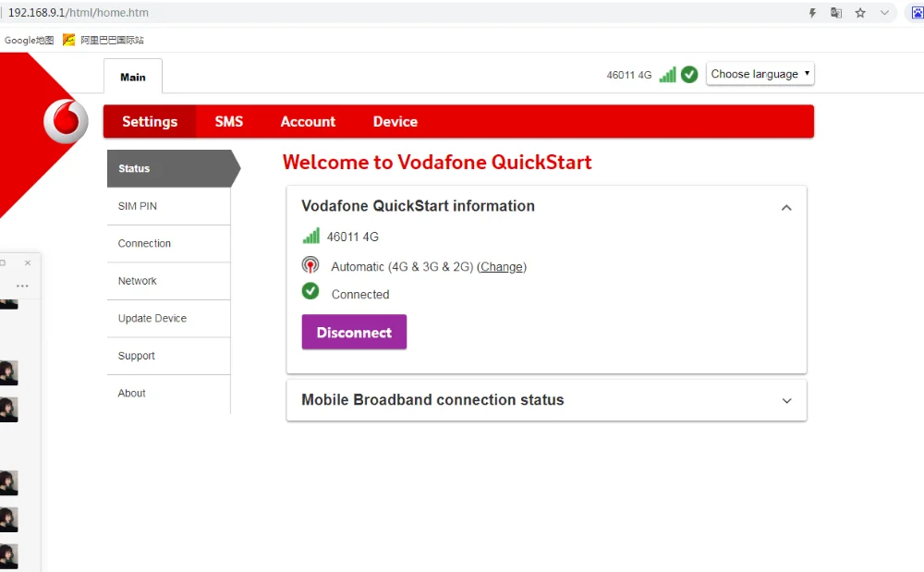The height and width of the screenshot is (572, 924).
Task: Select Support in the sidebar
Action: point(168,356)
